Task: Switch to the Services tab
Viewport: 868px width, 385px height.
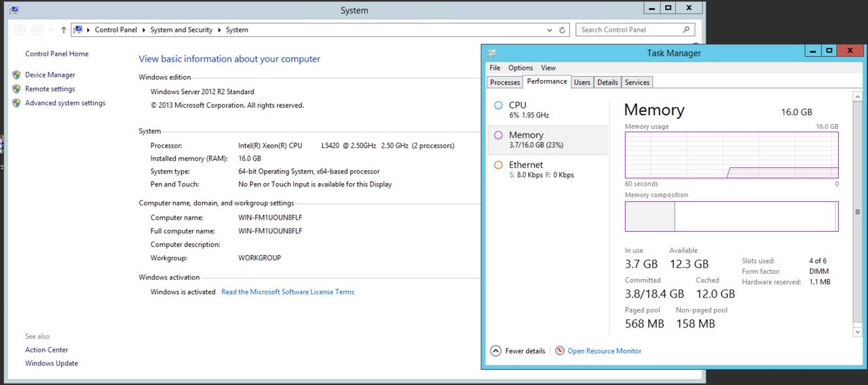Action: [x=637, y=82]
